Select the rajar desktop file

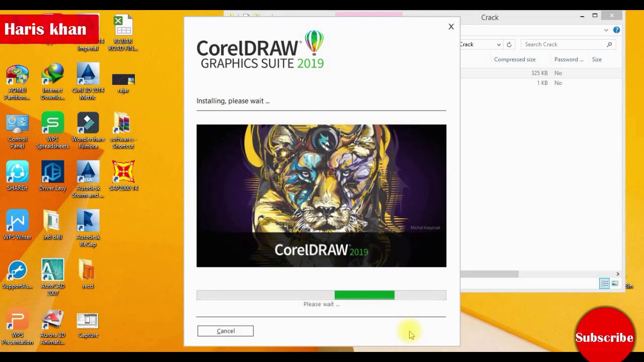(x=123, y=83)
